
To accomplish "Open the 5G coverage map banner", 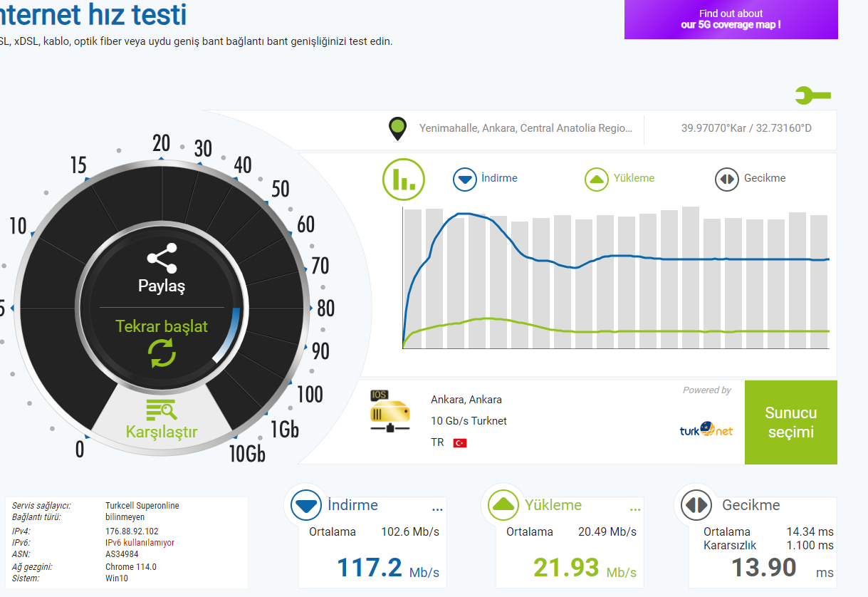I will 731,19.
